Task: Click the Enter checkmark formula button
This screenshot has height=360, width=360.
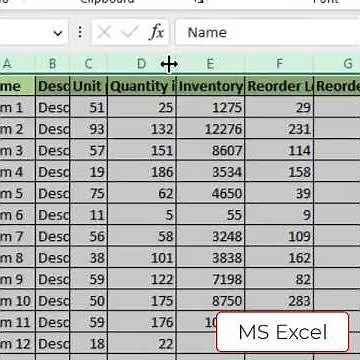Action: (130, 32)
